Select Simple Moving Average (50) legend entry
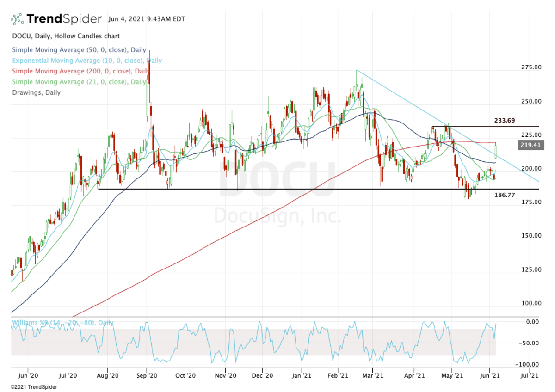Viewport: 555px width, 392px height. (79, 50)
